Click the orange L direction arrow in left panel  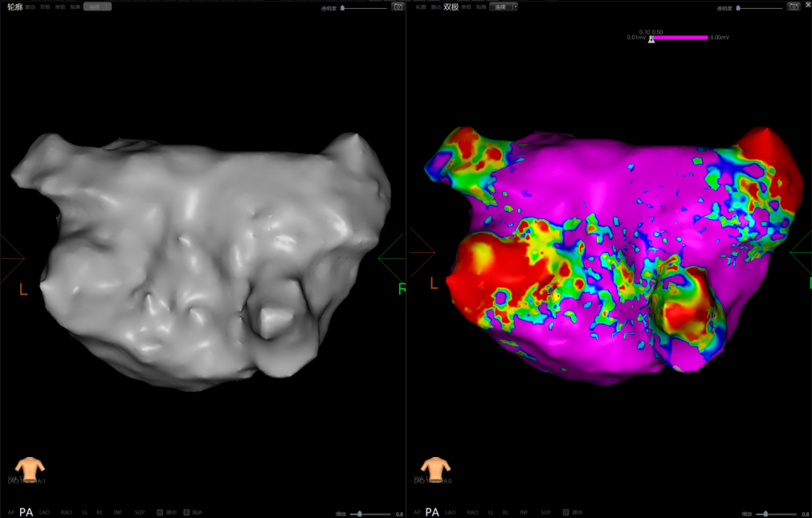pos(14,259)
